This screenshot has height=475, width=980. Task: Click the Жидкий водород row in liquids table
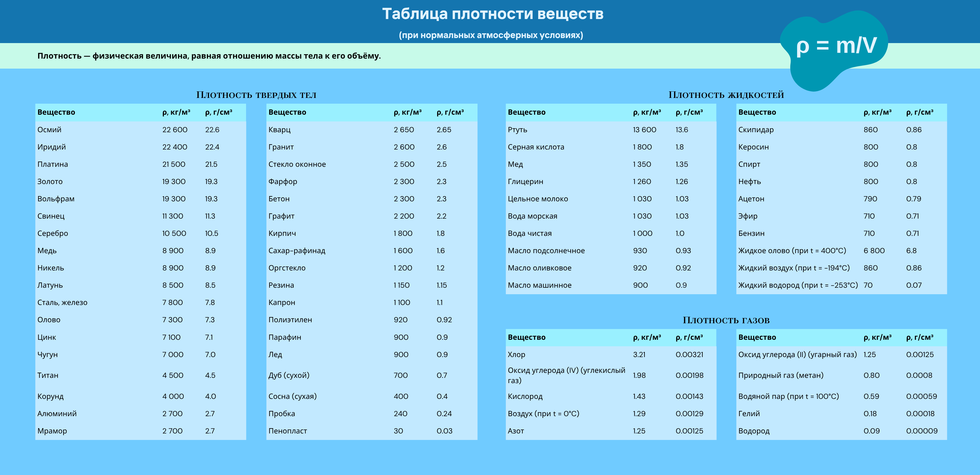click(797, 285)
